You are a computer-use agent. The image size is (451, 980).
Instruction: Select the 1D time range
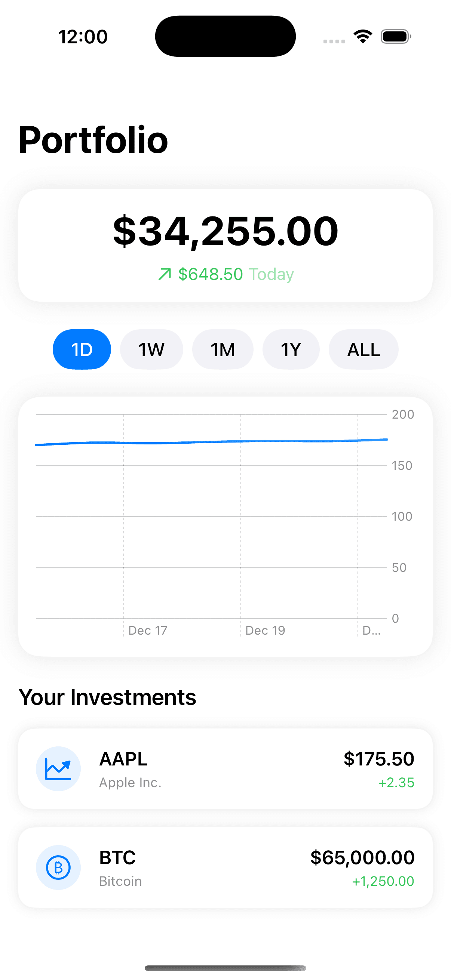coord(82,349)
